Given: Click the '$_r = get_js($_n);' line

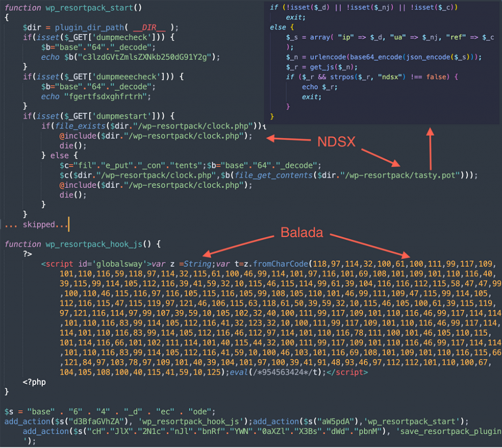Looking at the screenshot, I should tap(322, 67).
